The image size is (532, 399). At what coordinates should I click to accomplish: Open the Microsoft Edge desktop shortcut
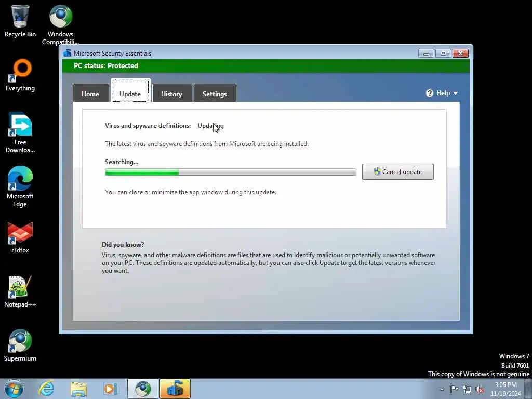pos(20,187)
